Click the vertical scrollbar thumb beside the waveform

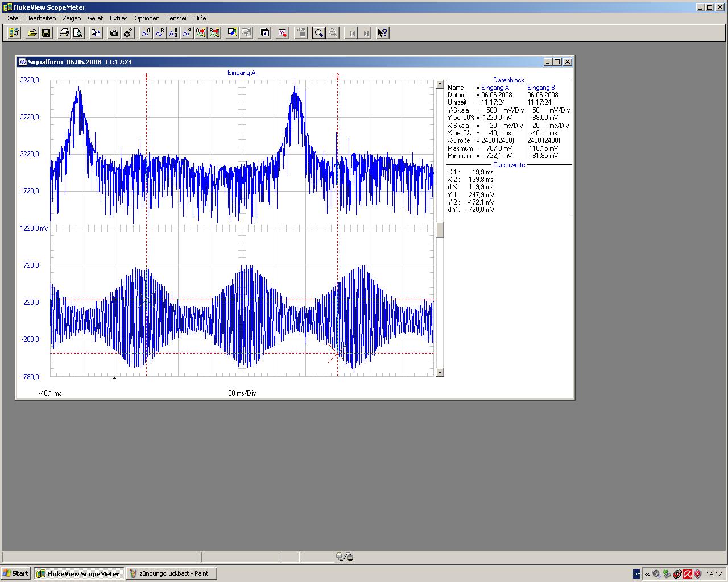coord(439,230)
